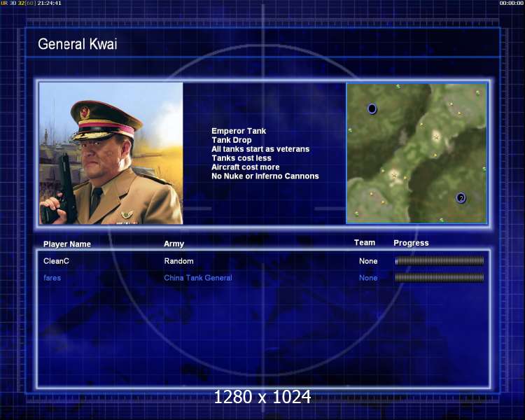Select player name 'CleanC'
The image size is (525, 420).
pos(56,261)
